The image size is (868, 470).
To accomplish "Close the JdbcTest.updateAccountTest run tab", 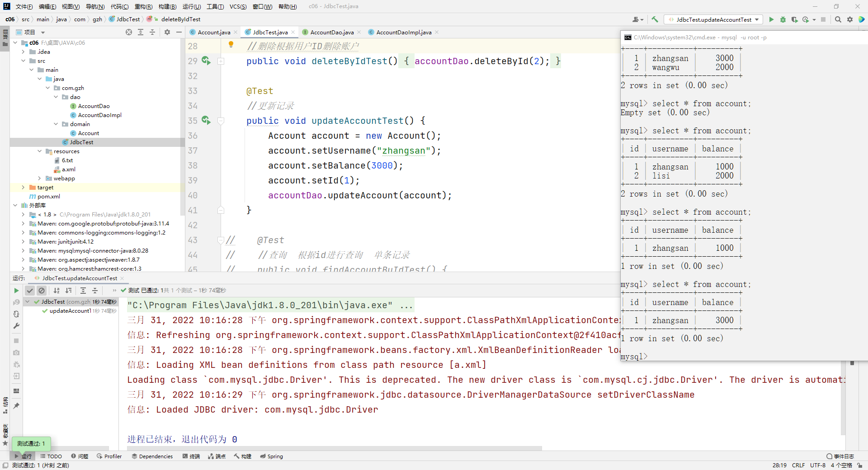I will click(122, 278).
